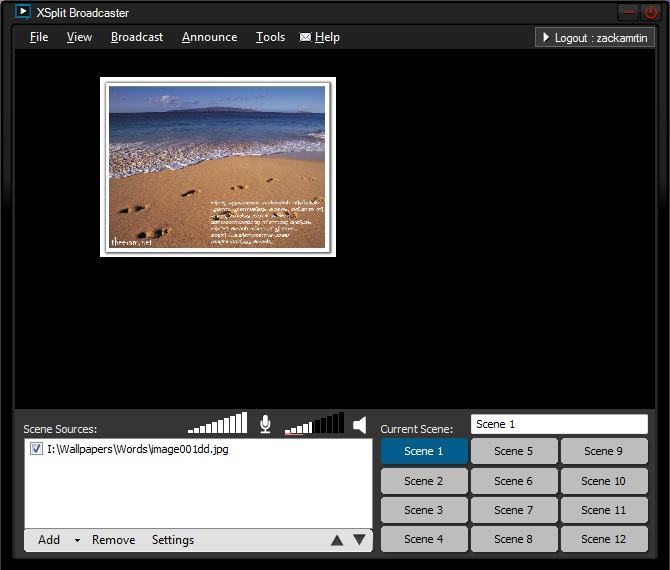Image resolution: width=670 pixels, height=570 pixels.
Task: Switch to Scene 11
Action: 604,510
